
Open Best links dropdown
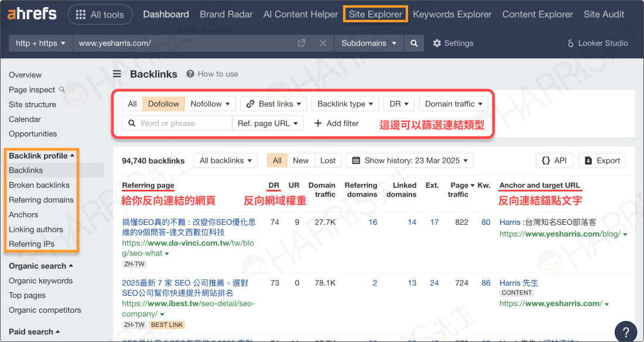[x=273, y=104]
